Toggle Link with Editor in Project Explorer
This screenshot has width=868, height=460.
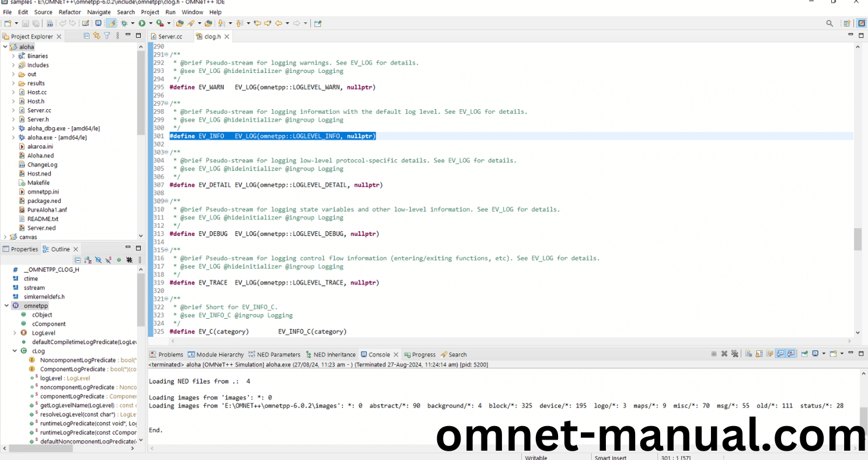click(x=97, y=36)
